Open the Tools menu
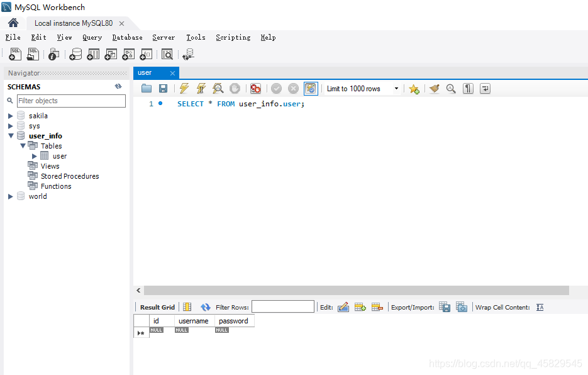This screenshot has height=375, width=588. [196, 37]
